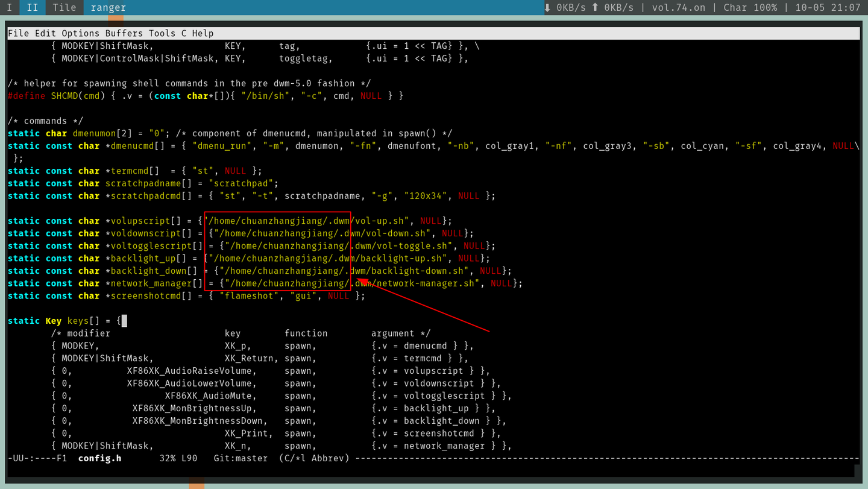The height and width of the screenshot is (489, 868).
Task: Open the Tools menu
Action: point(162,33)
